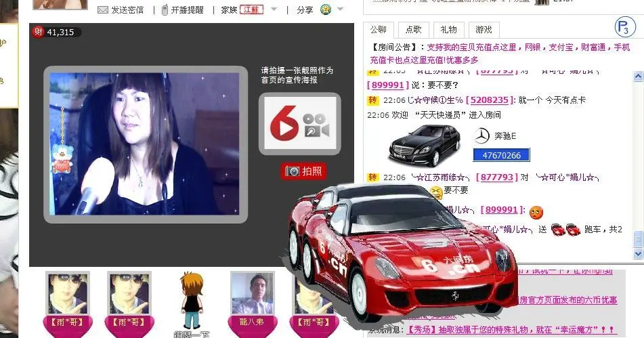Open the room announcement recharge link
The width and height of the screenshot is (644, 338).
(500, 54)
